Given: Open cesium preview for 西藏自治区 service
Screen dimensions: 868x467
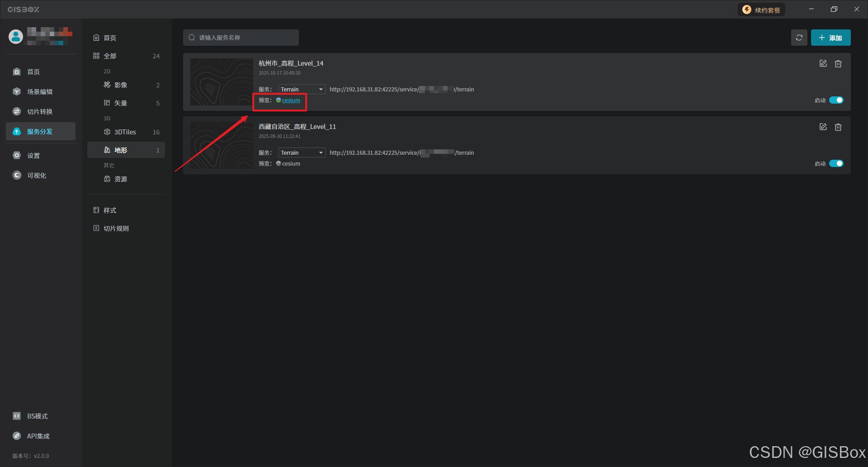Looking at the screenshot, I should [x=291, y=164].
